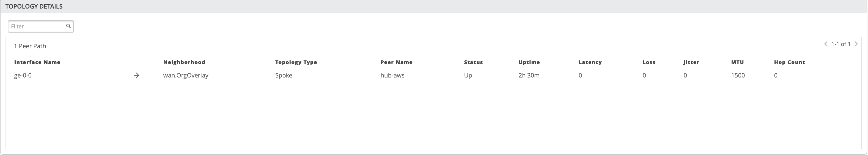Click the arrow icon next to ge-0-0
868x155 pixels.
click(136, 75)
